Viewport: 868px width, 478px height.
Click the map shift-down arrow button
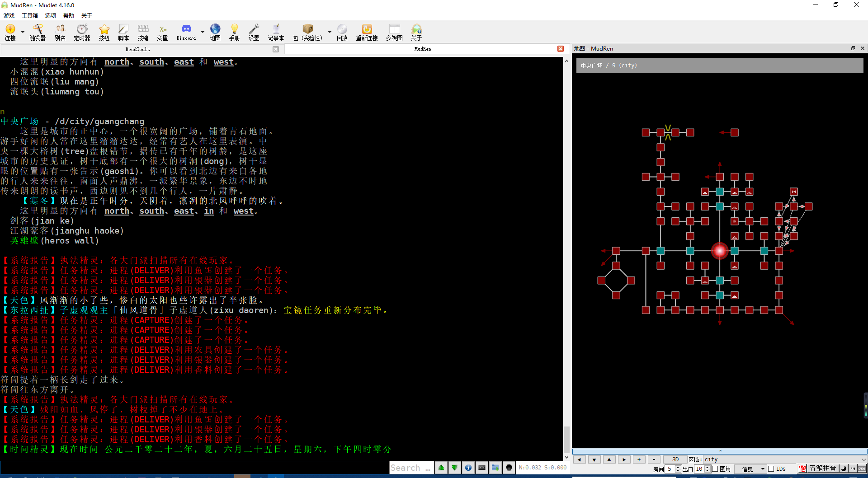[594, 459]
